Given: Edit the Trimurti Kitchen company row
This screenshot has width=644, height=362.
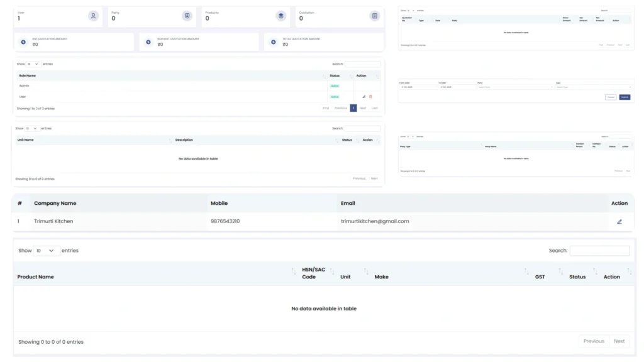Looking at the screenshot, I should (x=619, y=222).
